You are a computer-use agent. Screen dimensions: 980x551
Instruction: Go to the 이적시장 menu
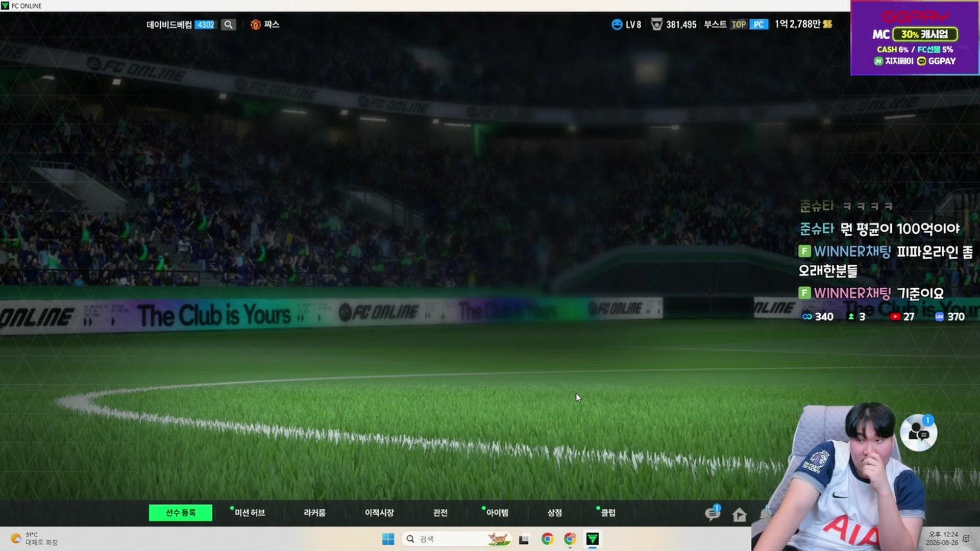(379, 513)
